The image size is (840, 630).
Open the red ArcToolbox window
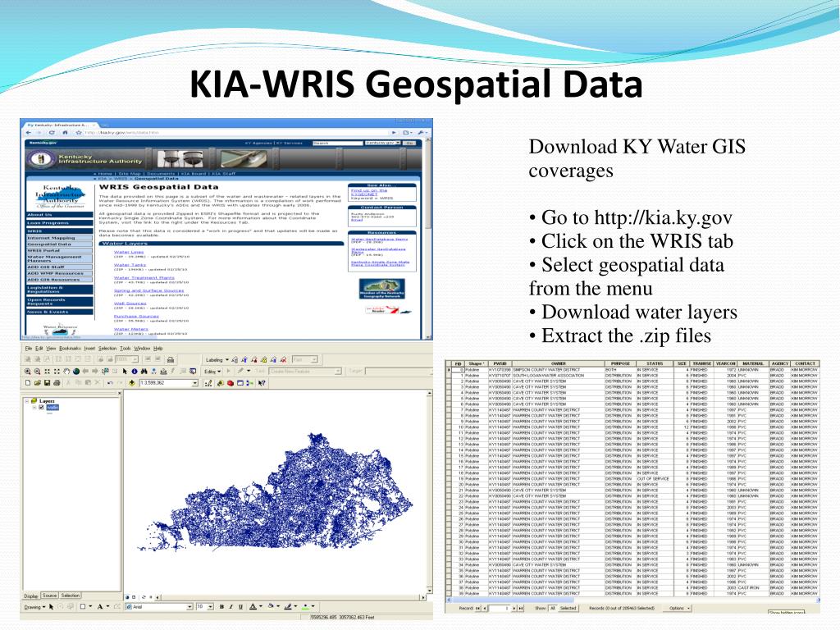click(x=231, y=383)
